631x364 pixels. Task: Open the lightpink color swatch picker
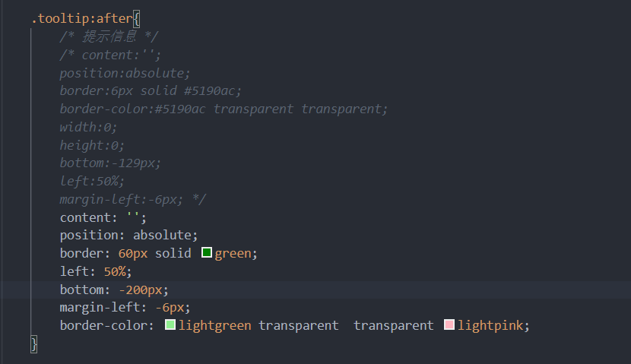coord(449,324)
